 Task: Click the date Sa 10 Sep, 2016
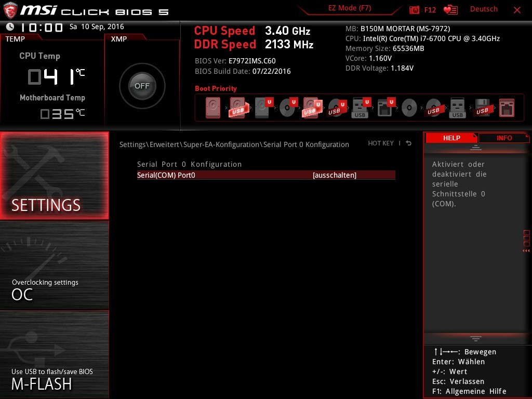coord(97,27)
